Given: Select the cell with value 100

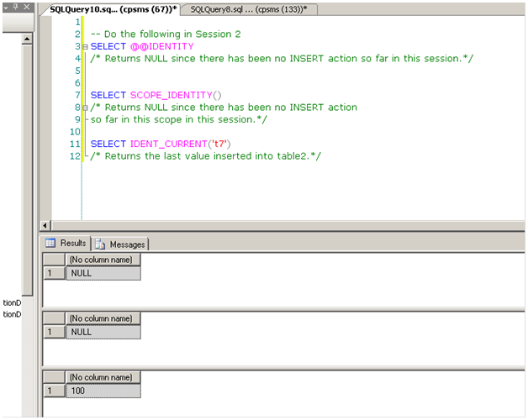Looking at the screenshot, I should [103, 391].
